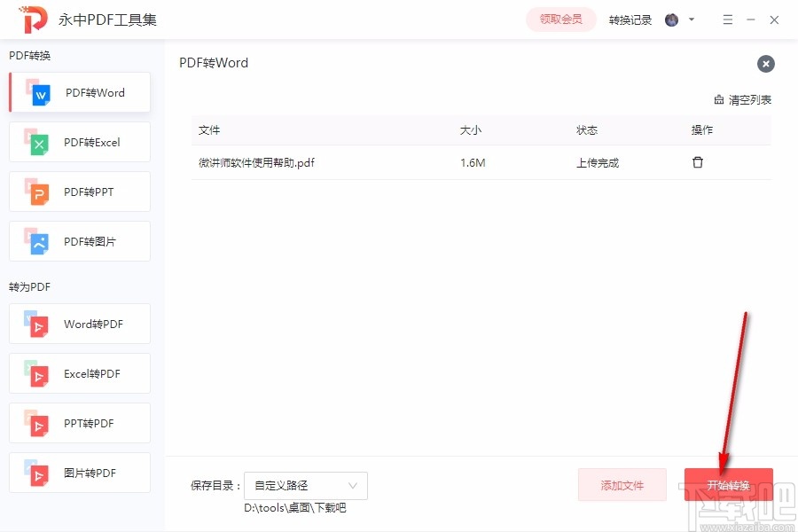Close the PDF转Word panel
Screen dimensions: 798x532
[765, 63]
